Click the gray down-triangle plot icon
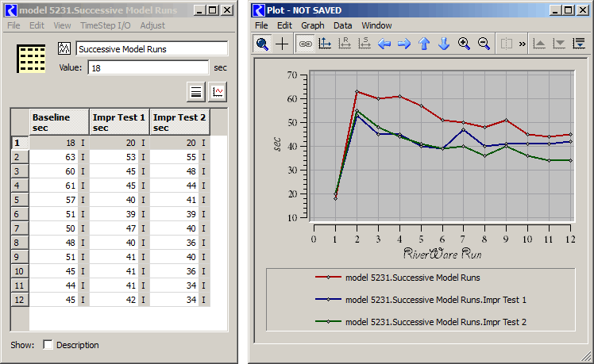This screenshot has height=364, width=594. click(559, 44)
